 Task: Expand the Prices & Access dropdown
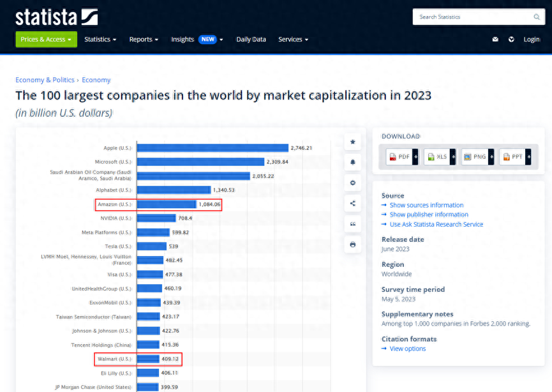coord(46,40)
